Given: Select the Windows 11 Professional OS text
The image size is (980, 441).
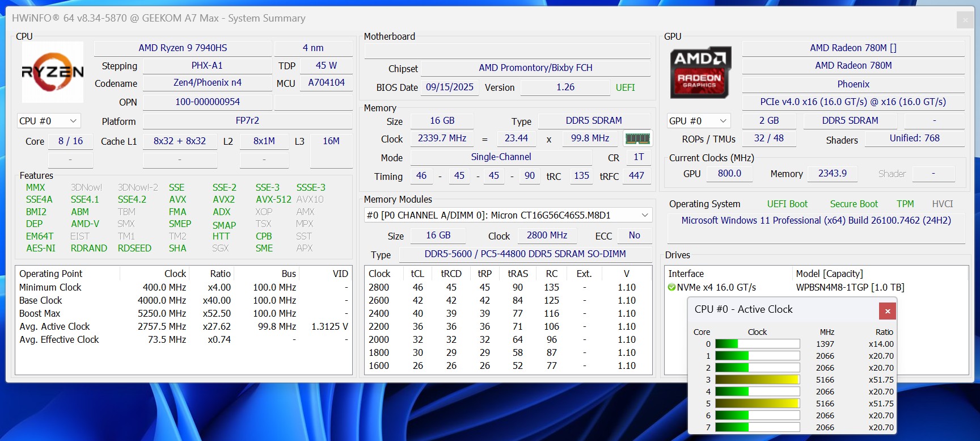Looking at the screenshot, I should point(816,220).
